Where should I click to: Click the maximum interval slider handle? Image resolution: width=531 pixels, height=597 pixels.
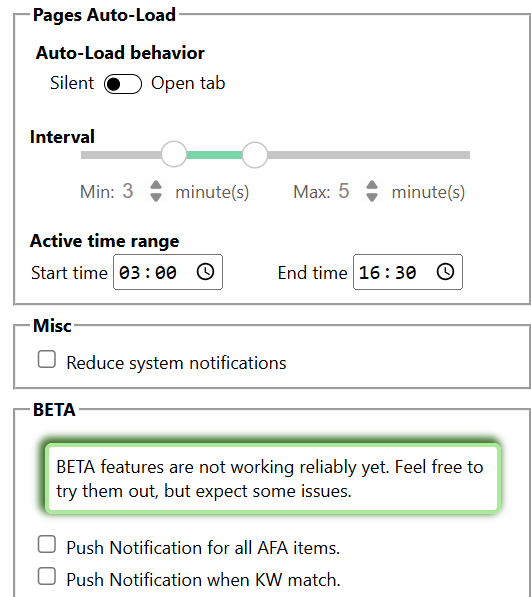pyautogui.click(x=255, y=155)
